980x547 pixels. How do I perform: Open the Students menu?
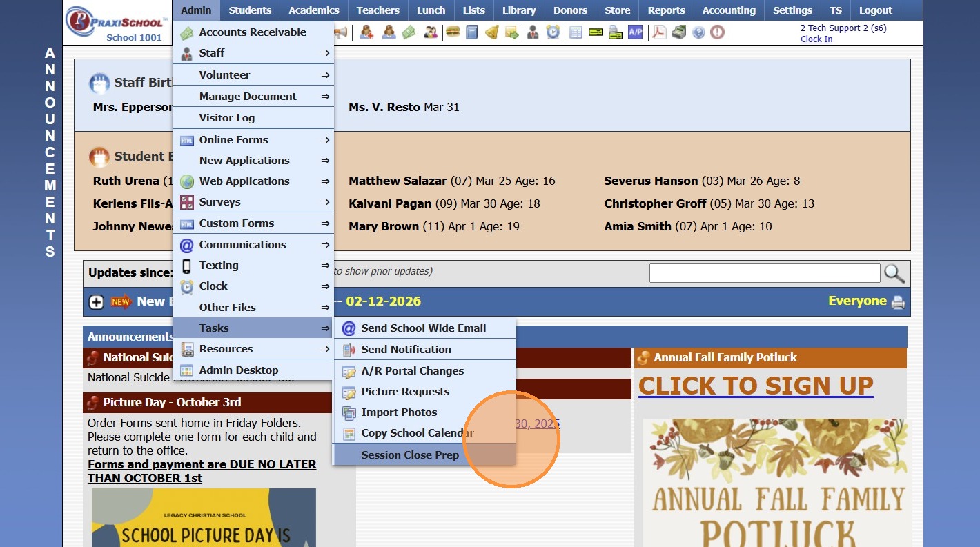[250, 10]
